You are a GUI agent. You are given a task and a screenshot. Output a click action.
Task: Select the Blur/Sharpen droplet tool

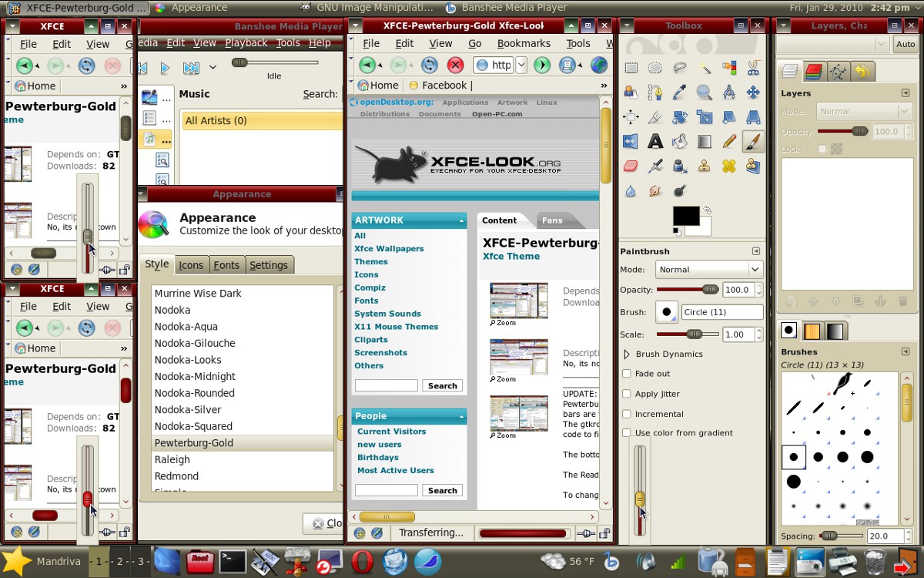click(631, 190)
